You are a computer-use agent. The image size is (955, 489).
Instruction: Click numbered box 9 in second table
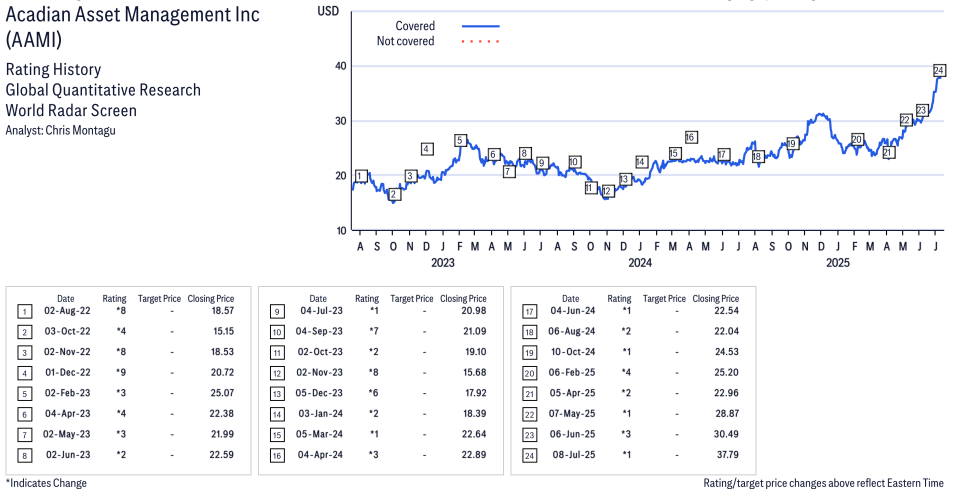point(277,312)
